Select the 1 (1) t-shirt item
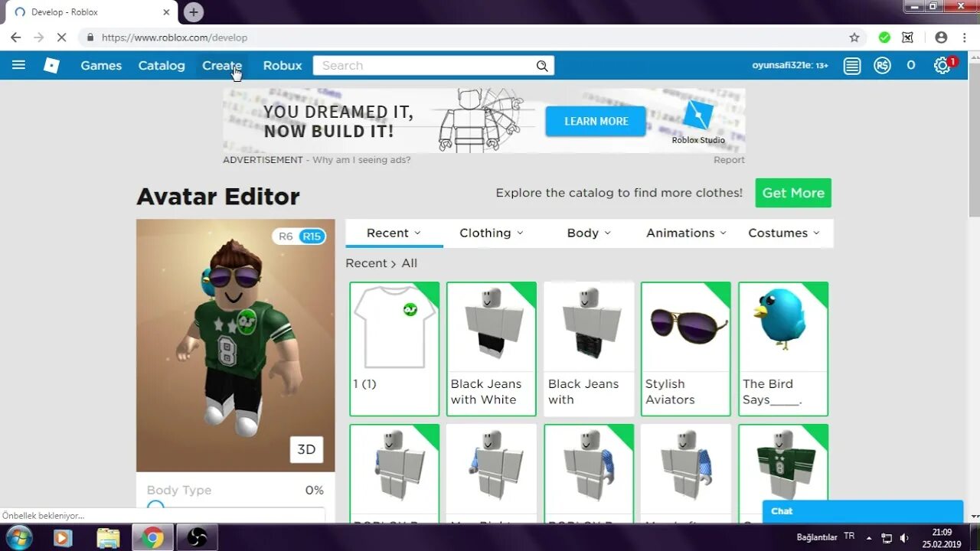This screenshot has width=980, height=551. [394, 349]
